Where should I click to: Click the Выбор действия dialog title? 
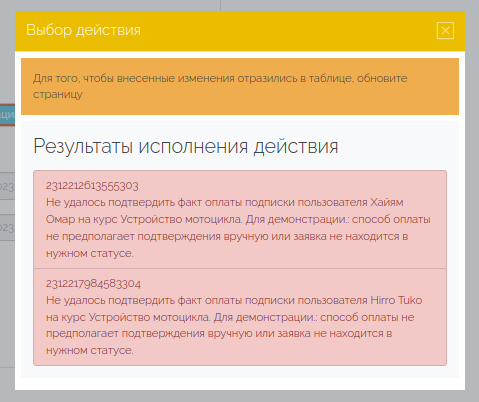(x=83, y=30)
